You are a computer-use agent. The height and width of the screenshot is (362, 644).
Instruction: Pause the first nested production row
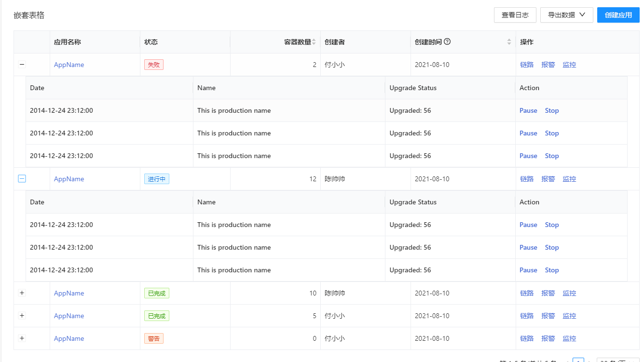click(528, 110)
